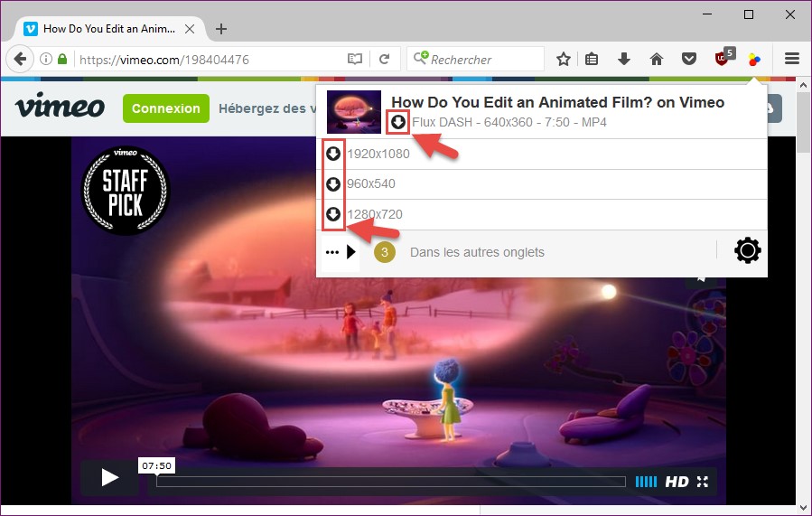
Task: Open DownloadHelper settings gear
Action: point(748,251)
